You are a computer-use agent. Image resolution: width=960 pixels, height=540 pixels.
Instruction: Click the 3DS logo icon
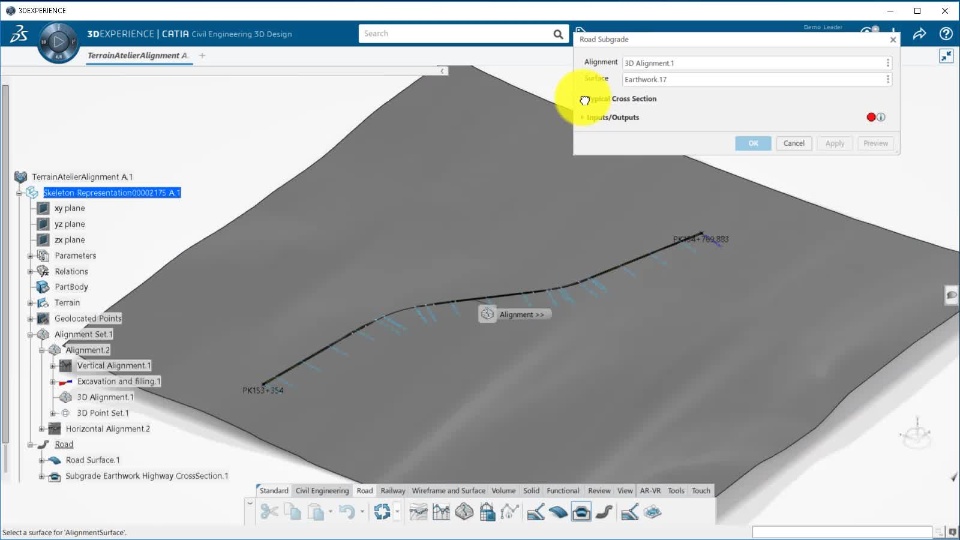coord(19,34)
